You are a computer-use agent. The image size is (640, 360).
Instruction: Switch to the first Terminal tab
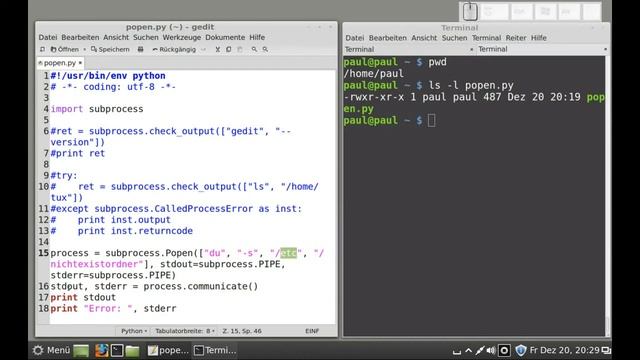pyautogui.click(x=409, y=49)
